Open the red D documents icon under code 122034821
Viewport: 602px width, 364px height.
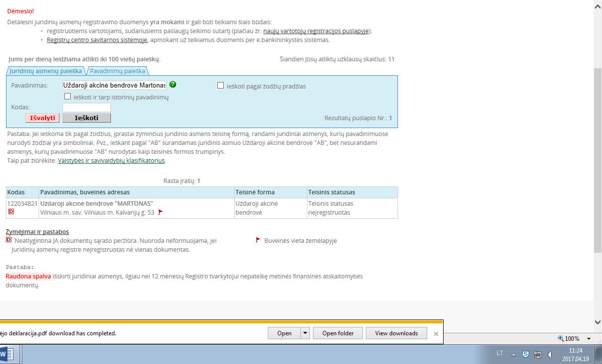click(x=11, y=212)
